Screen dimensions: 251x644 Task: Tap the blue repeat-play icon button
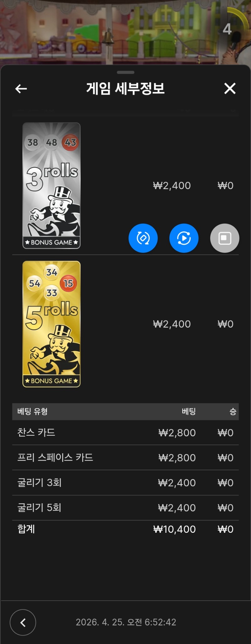[x=184, y=238]
